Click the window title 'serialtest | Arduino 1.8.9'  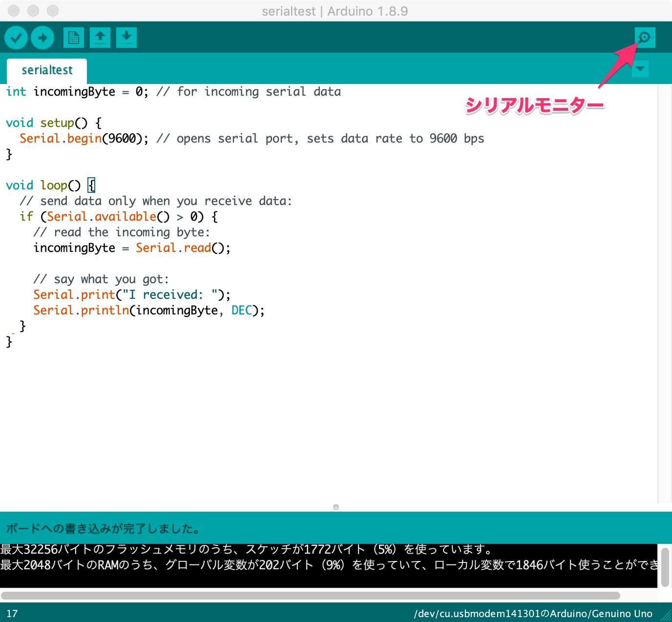coord(335,11)
